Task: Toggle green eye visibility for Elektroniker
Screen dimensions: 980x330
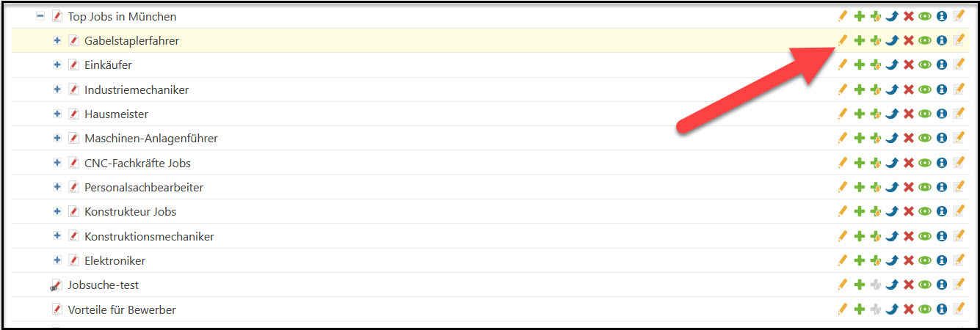Action: click(925, 260)
